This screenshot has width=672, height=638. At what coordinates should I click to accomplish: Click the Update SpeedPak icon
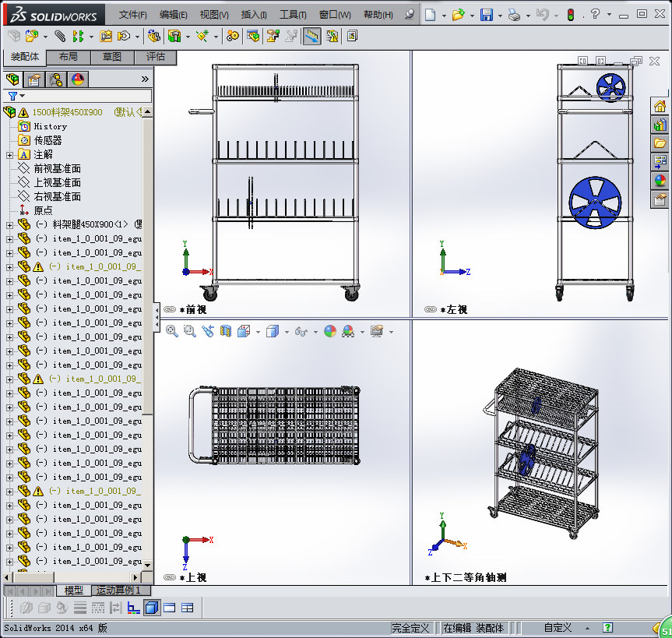pos(332,36)
